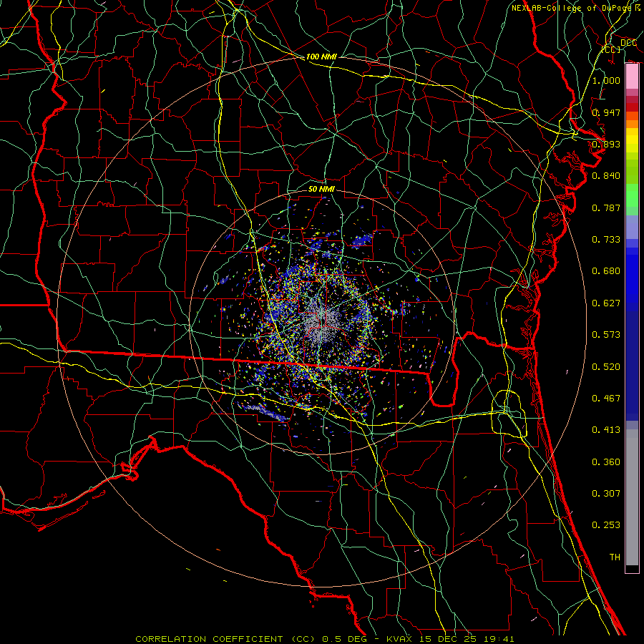The width and height of the screenshot is (644, 644).
Task: Click the 0.947 scale value
Action: (606, 112)
